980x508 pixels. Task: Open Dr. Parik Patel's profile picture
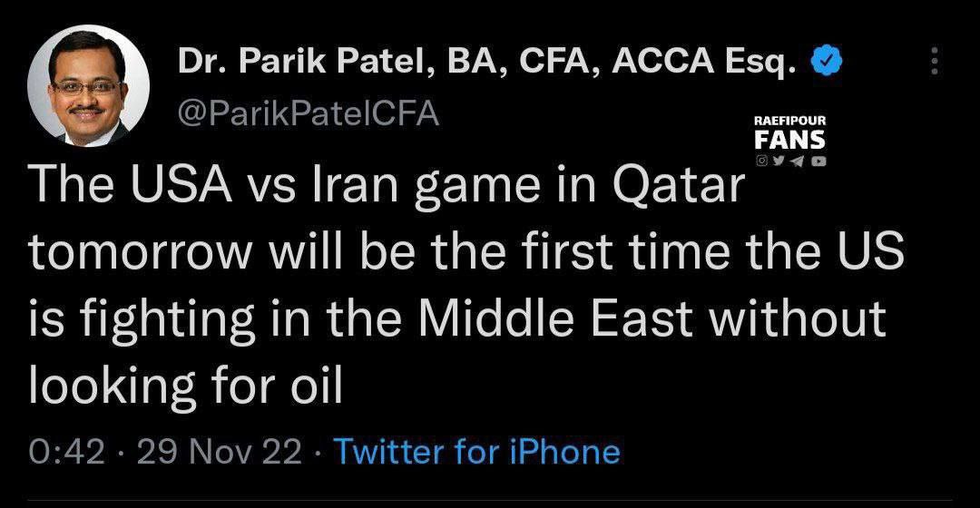click(88, 87)
